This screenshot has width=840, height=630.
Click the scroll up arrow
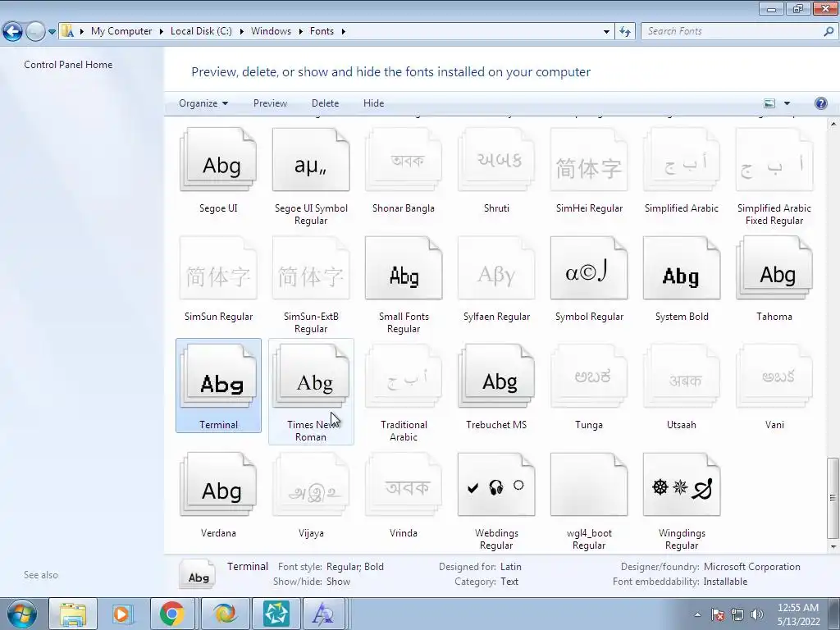[x=833, y=124]
